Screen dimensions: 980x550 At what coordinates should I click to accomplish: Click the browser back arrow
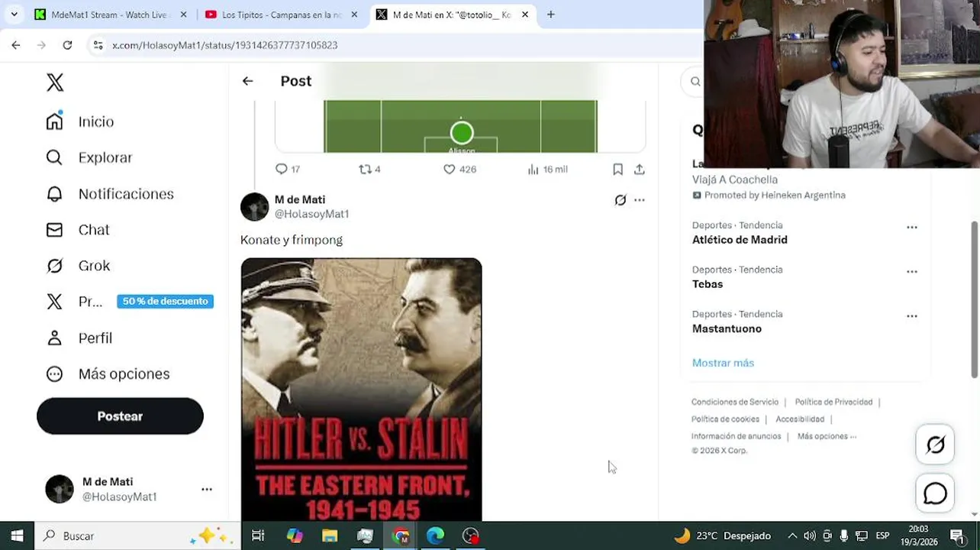click(x=16, y=45)
